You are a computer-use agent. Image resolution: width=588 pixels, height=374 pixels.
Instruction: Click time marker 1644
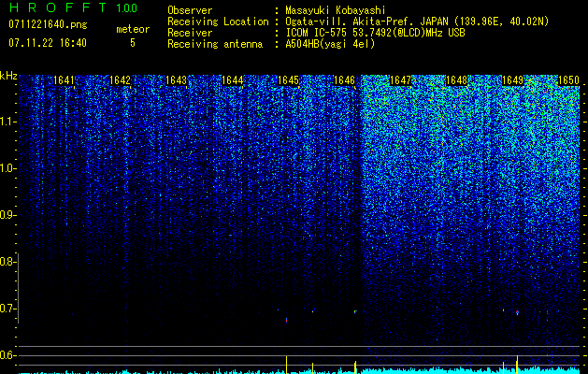232,80
